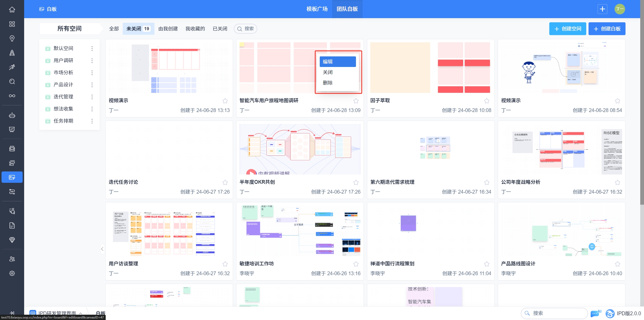The height and width of the screenshot is (320, 644).
Task: Click the rocket icon in sidebar
Action: pos(12,53)
